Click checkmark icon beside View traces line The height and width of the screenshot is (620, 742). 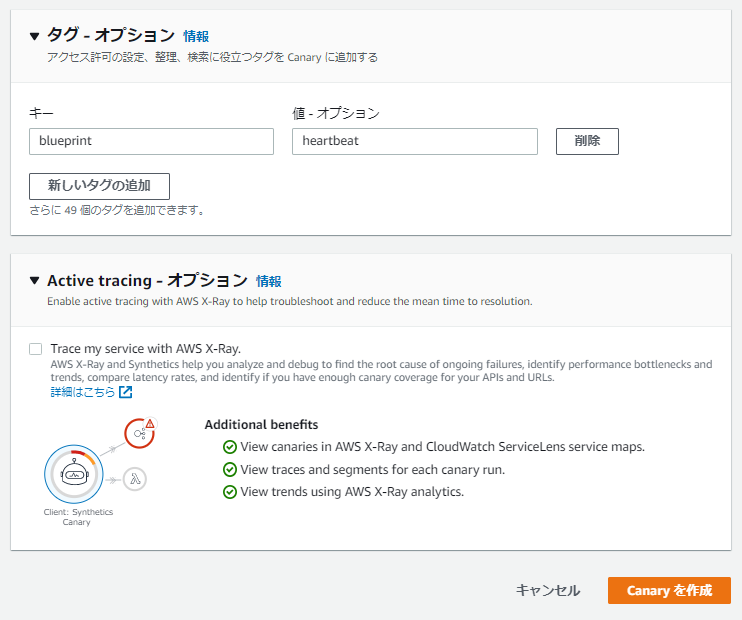(x=230, y=469)
